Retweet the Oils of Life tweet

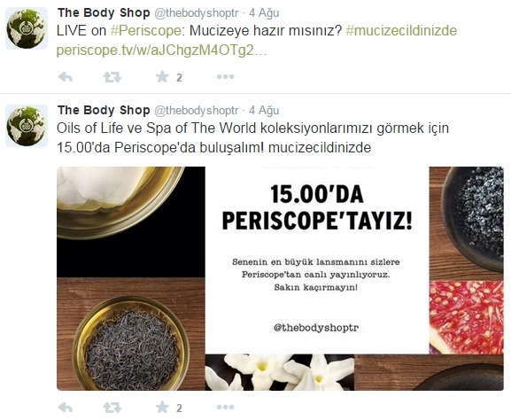click(x=112, y=408)
